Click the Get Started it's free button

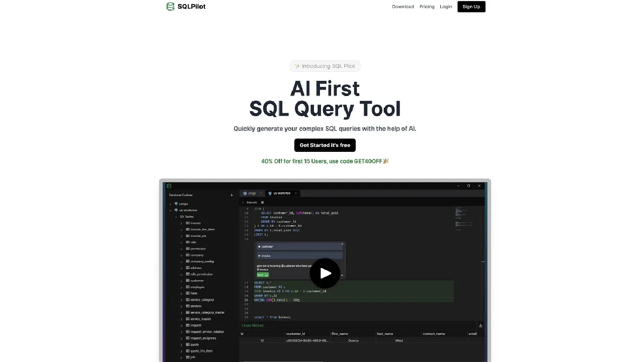325,145
